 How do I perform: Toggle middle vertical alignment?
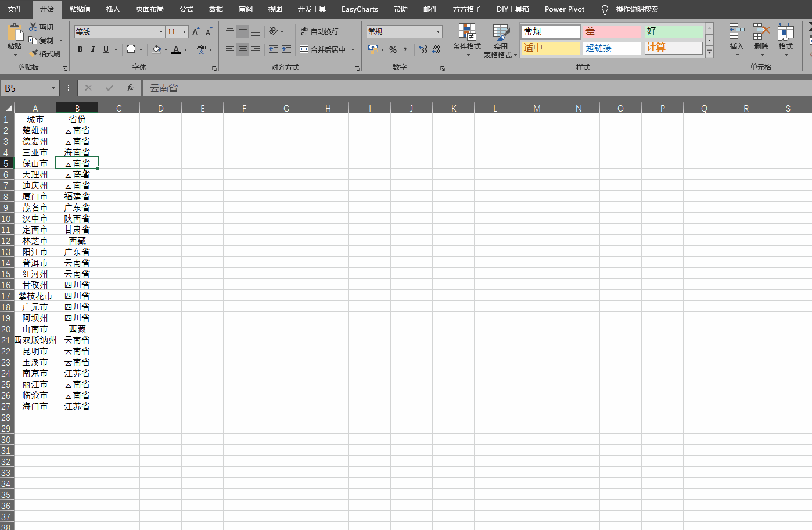click(x=243, y=31)
